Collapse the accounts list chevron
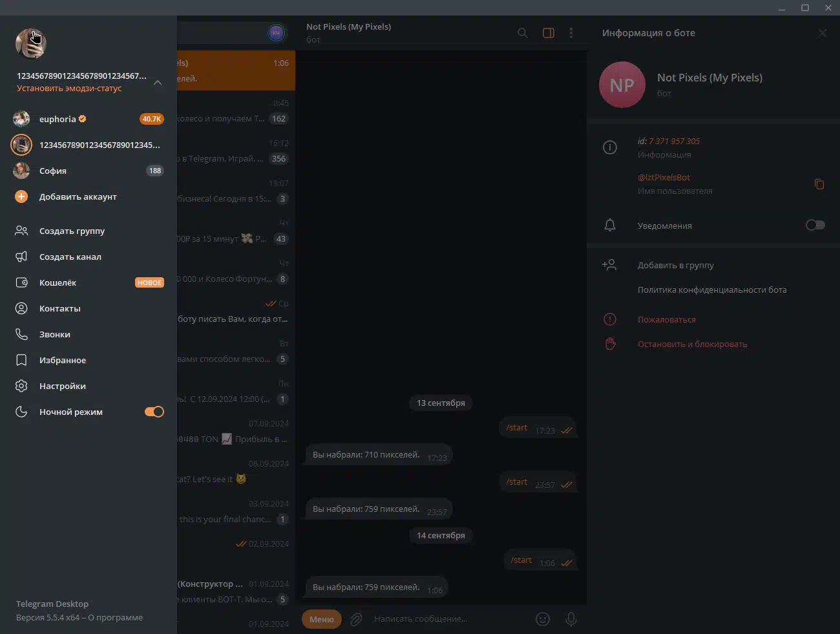 click(158, 82)
